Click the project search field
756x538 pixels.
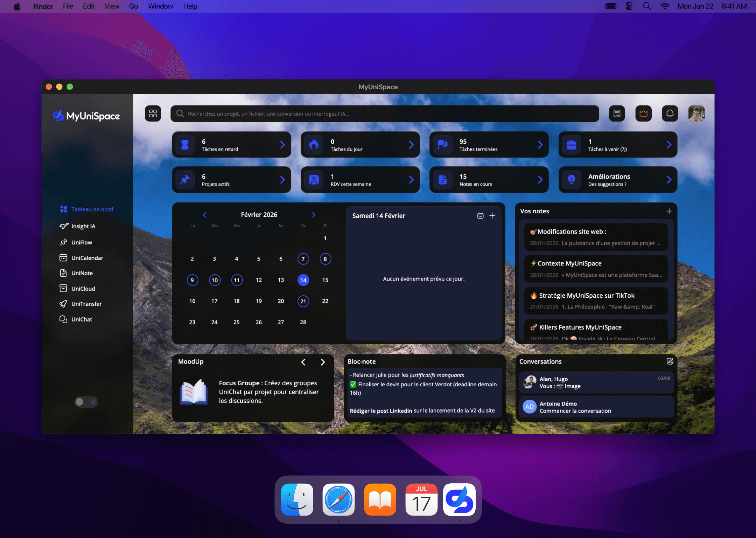point(384,113)
